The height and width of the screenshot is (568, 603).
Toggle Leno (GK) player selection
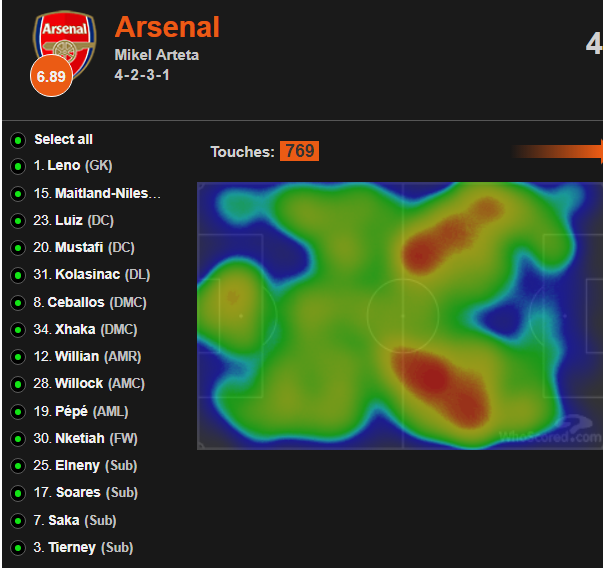click(18, 167)
